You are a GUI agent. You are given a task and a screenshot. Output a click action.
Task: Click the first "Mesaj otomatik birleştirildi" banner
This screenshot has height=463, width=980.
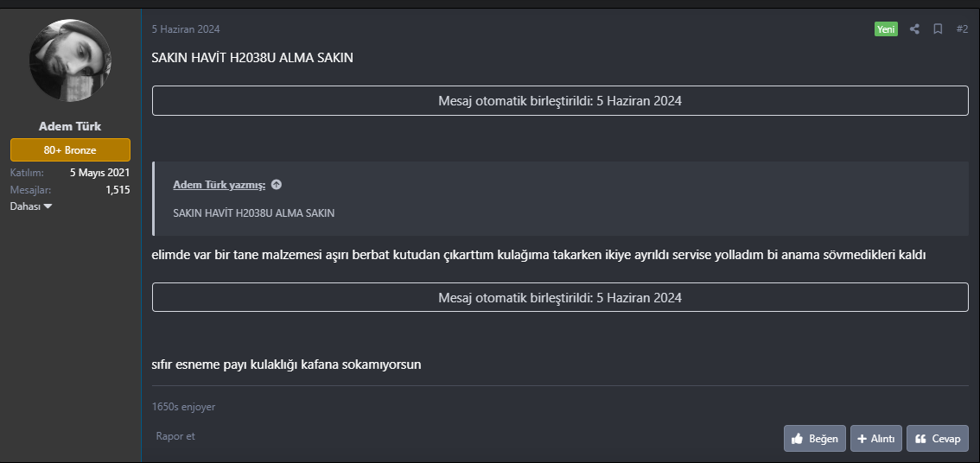(x=560, y=101)
